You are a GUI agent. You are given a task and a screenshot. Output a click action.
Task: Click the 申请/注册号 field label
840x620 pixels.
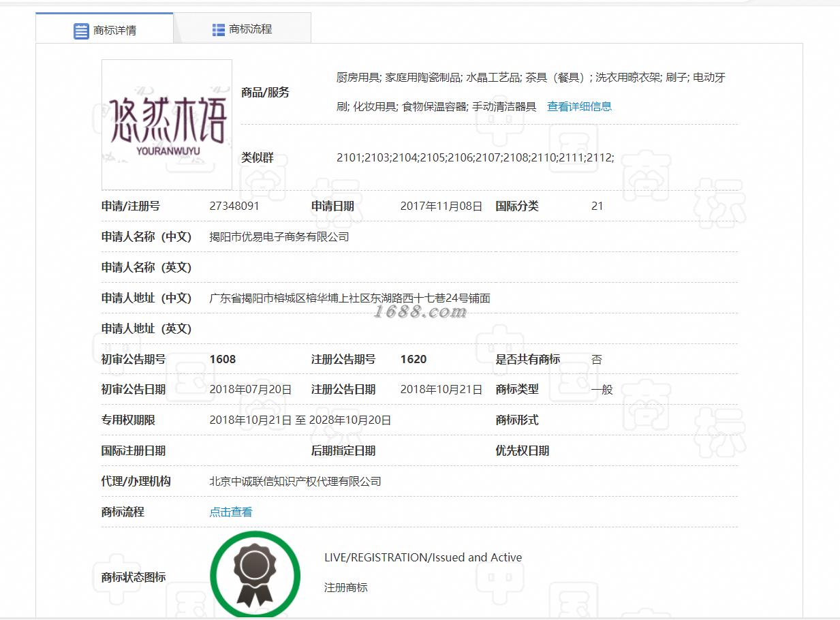pos(131,206)
